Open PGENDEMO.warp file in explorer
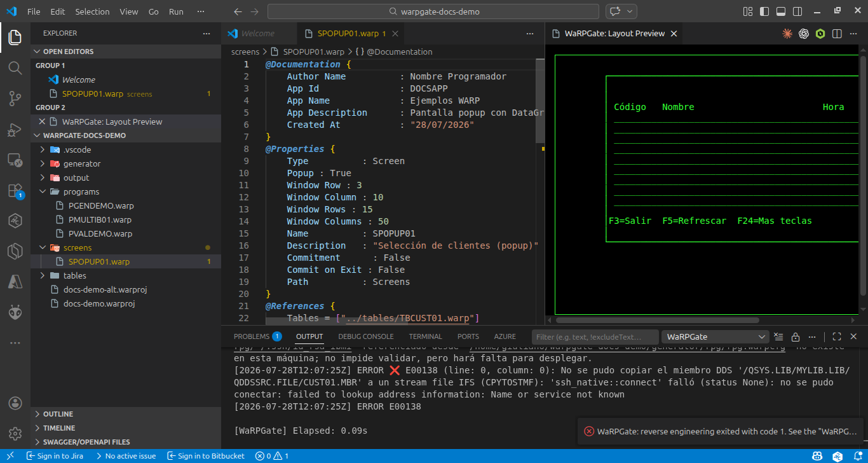Screen dimensions: 868x463 coord(101,205)
